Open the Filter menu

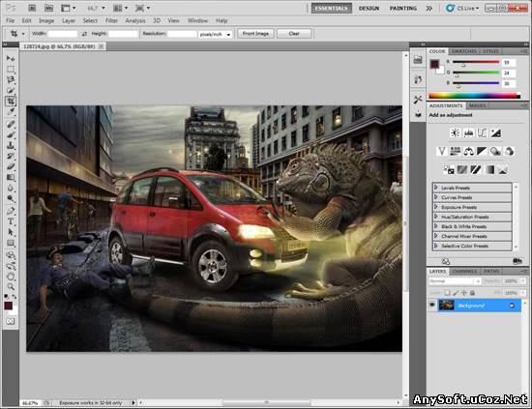pyautogui.click(x=111, y=20)
